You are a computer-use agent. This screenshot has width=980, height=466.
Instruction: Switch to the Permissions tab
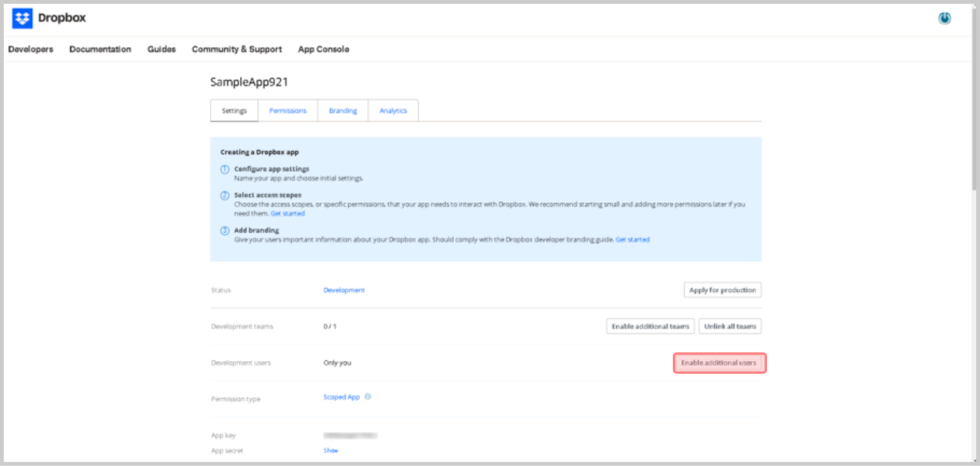point(288,111)
